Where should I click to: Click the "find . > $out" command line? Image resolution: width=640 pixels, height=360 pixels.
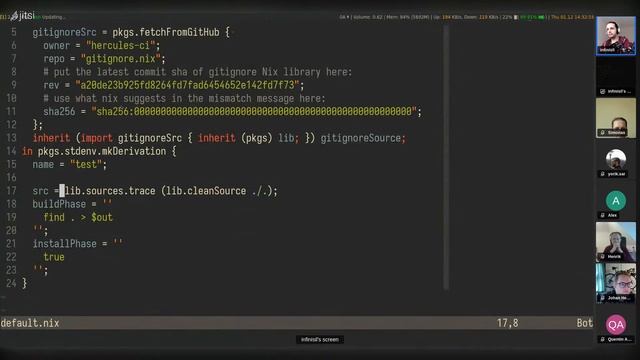(x=78, y=217)
